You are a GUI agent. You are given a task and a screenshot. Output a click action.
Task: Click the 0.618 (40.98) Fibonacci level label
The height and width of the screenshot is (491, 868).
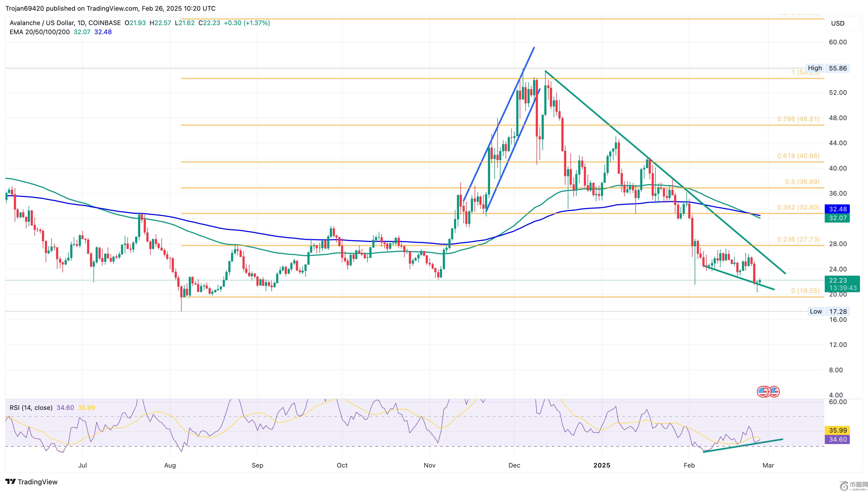[798, 156]
